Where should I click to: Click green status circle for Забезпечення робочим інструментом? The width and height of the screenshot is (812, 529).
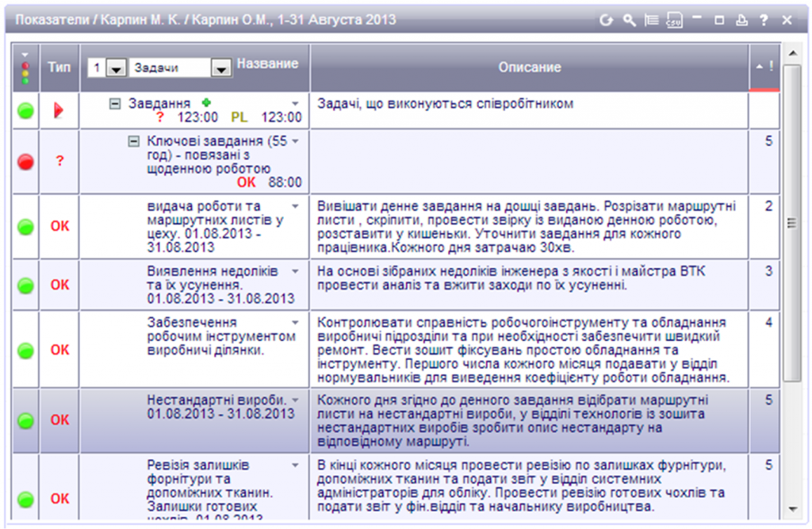pyautogui.click(x=25, y=351)
